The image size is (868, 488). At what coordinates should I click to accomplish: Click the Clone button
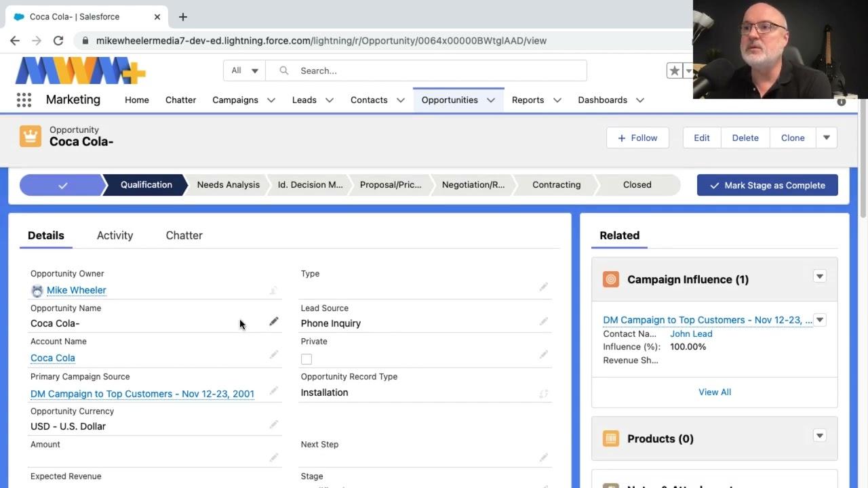click(793, 138)
